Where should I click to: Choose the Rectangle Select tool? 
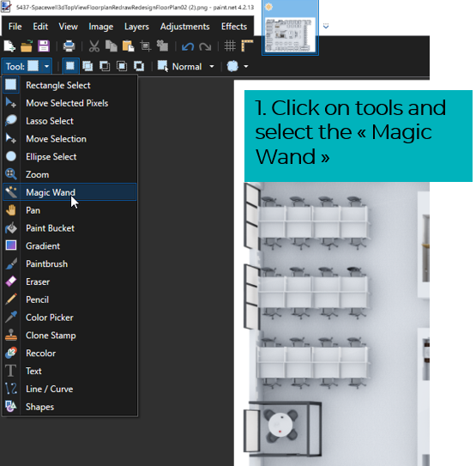pos(69,85)
